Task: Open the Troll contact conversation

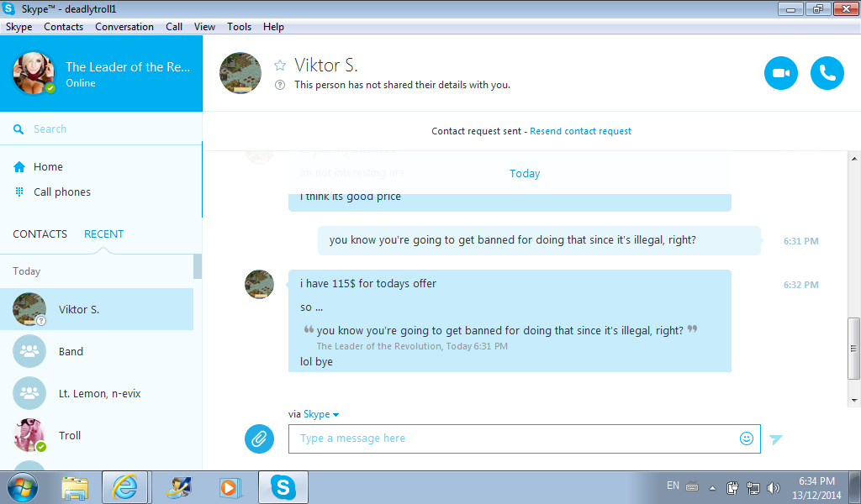Action: tap(97, 435)
